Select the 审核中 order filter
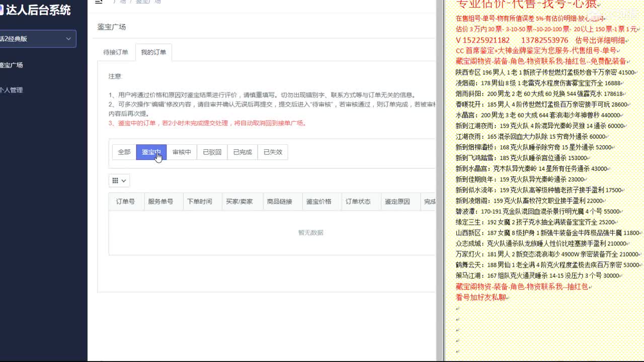This screenshot has height=362, width=644. tap(182, 152)
